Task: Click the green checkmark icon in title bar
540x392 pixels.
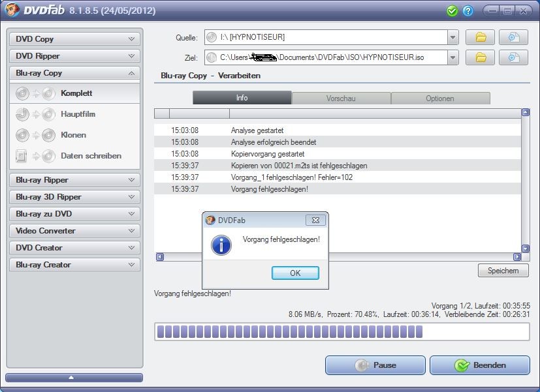Action: tap(452, 11)
